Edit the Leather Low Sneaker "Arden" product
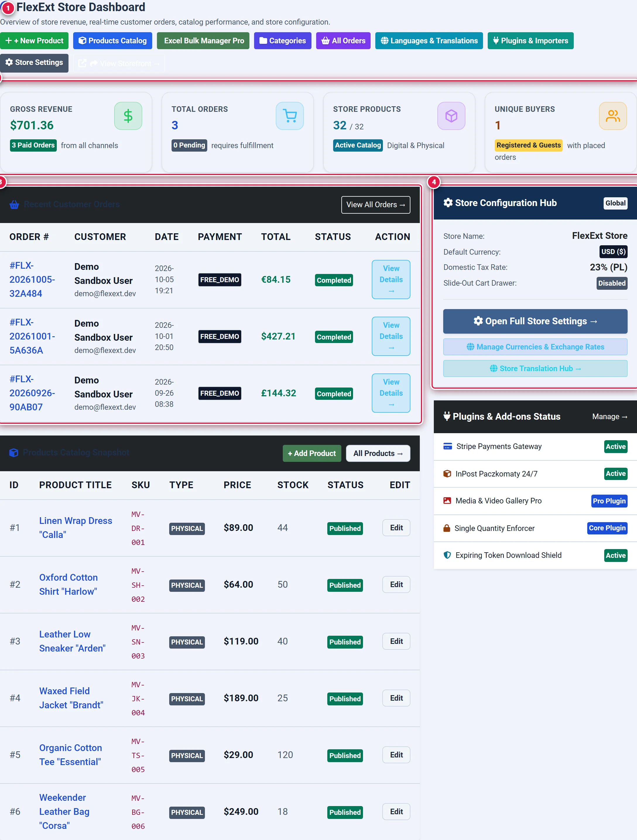This screenshot has height=840, width=637. click(x=396, y=641)
